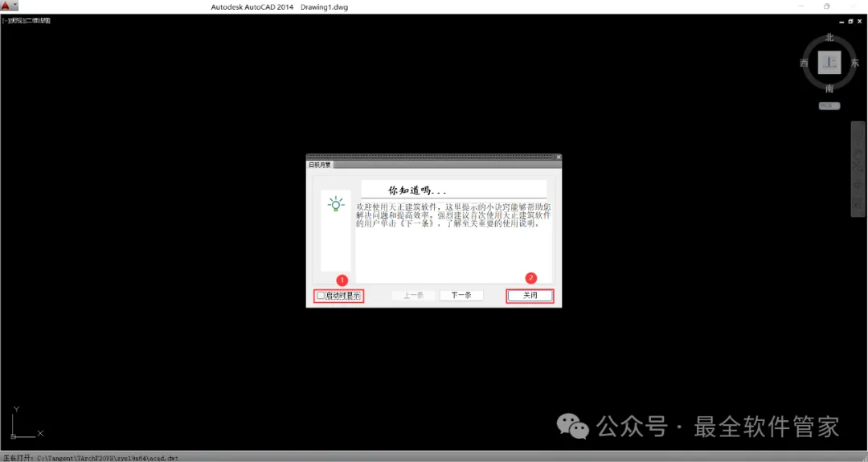Screen dimensions: 868x462
Task: Select the 日积月累 dialog tab
Action: tap(319, 165)
